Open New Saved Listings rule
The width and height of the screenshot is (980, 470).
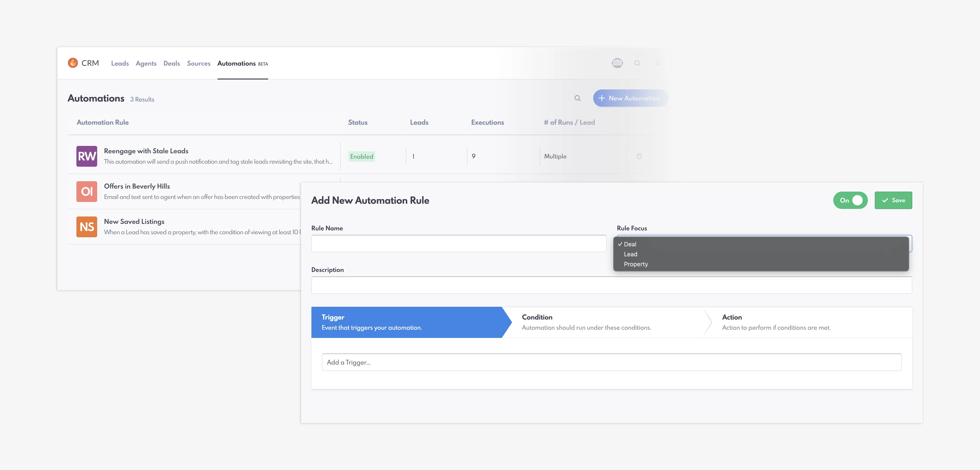point(134,221)
